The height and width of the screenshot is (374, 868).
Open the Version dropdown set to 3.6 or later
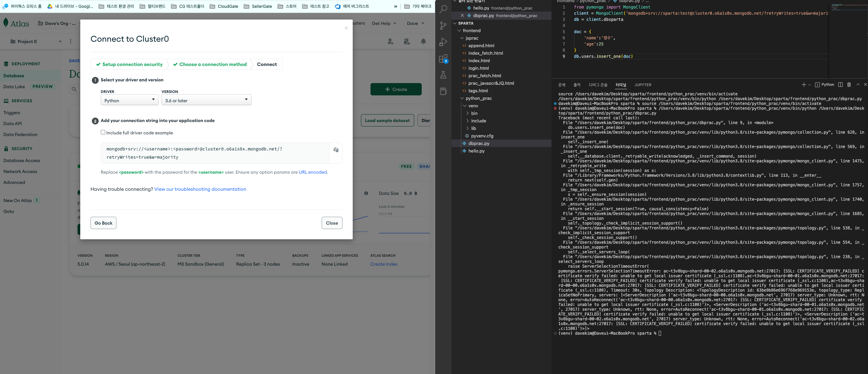point(206,100)
